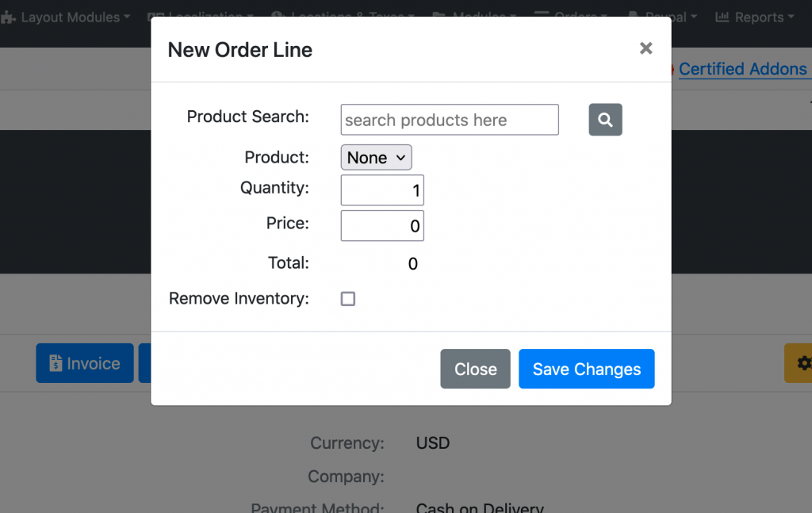This screenshot has width=812, height=513.
Task: Click the gray Close button
Action: [x=476, y=369]
